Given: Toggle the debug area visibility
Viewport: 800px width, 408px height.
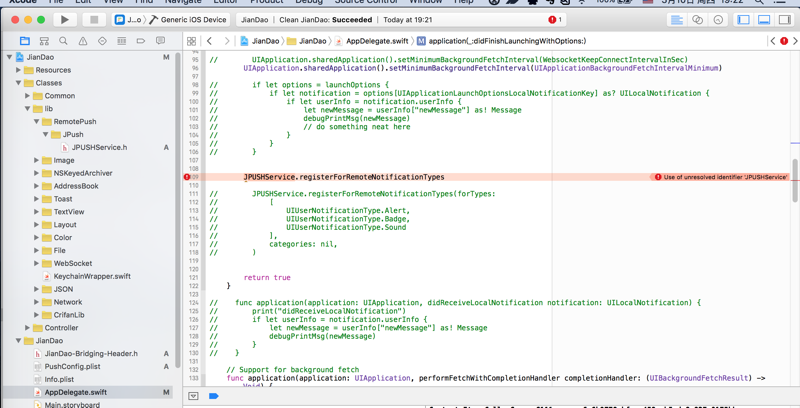Looking at the screenshot, I should (x=764, y=20).
